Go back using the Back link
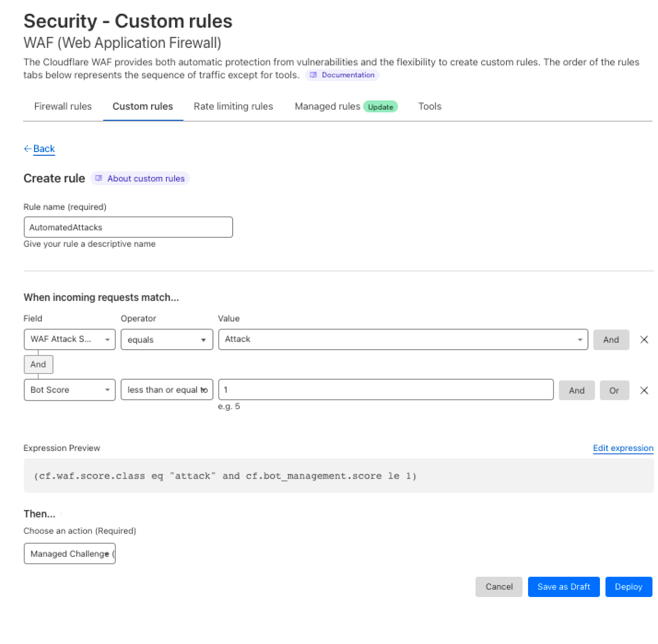 pos(40,149)
